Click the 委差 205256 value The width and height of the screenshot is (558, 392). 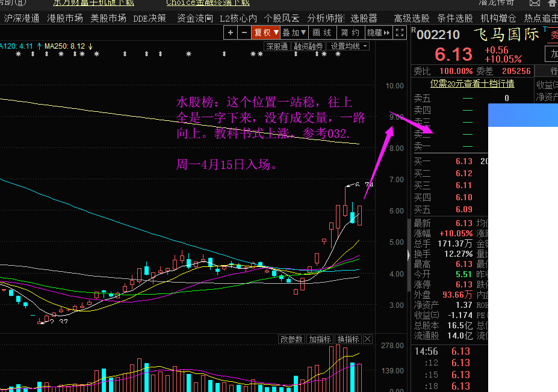pyautogui.click(x=516, y=71)
